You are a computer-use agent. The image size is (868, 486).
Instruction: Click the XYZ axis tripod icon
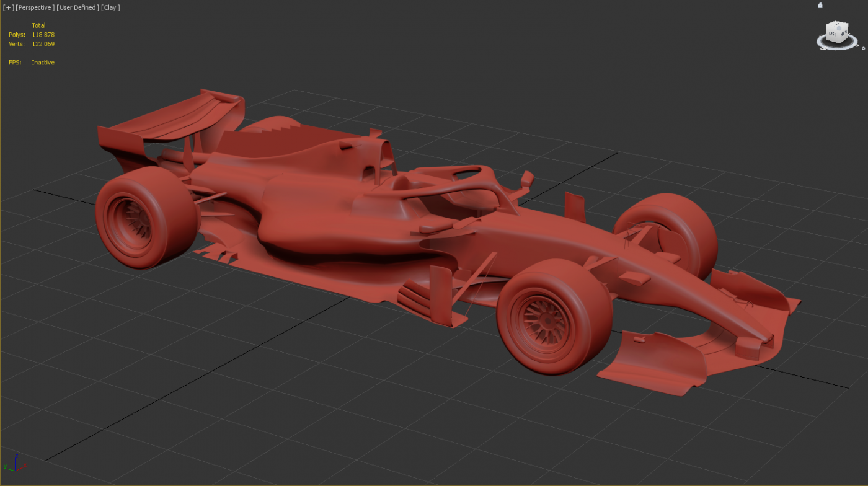click(x=15, y=464)
